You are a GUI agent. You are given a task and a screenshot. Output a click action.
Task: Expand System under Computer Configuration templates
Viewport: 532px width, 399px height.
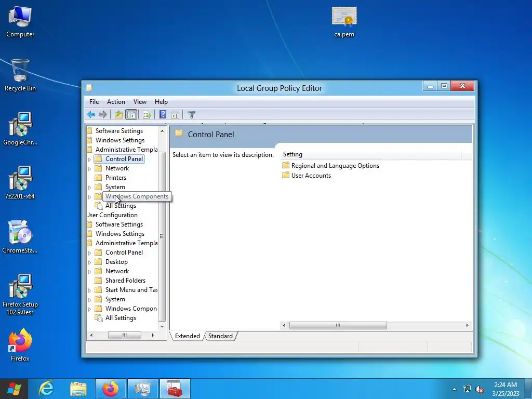pos(89,187)
